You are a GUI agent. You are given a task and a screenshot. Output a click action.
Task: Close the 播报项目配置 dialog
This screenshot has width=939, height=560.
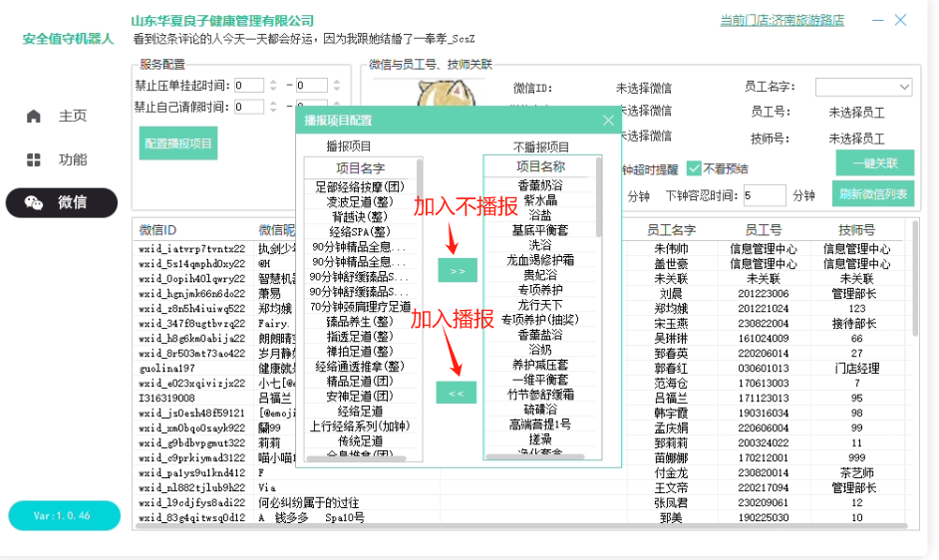[608, 121]
